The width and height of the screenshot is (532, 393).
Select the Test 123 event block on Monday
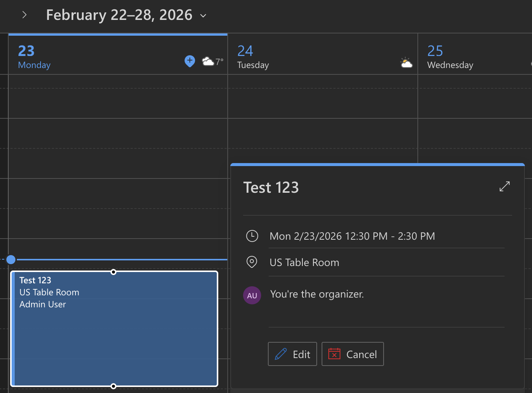(115, 338)
